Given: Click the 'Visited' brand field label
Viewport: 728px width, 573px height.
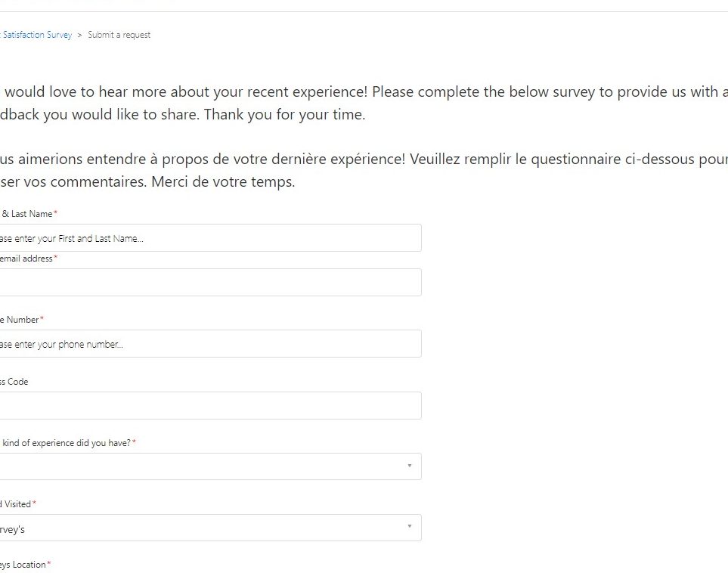Looking at the screenshot, I should coord(17,504).
